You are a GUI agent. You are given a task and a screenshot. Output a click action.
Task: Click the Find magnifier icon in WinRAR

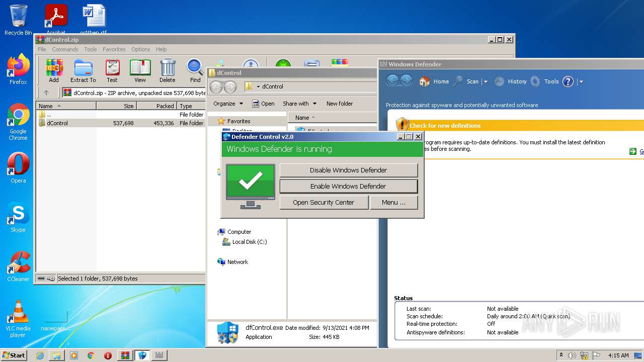(195, 71)
